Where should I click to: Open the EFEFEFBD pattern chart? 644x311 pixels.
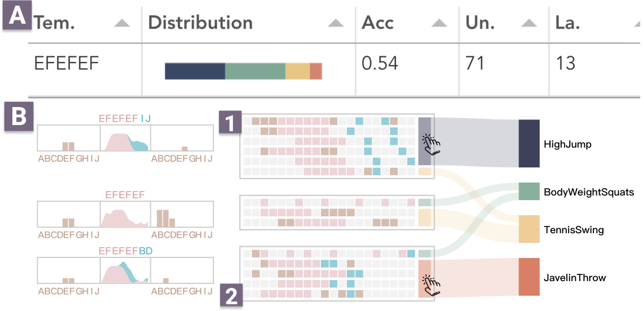coord(126,271)
